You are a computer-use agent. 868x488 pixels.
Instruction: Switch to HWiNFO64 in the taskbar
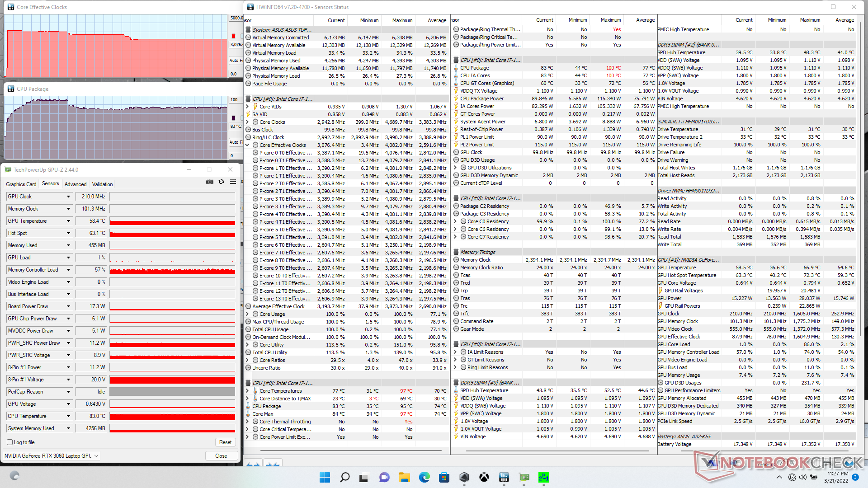click(x=504, y=477)
